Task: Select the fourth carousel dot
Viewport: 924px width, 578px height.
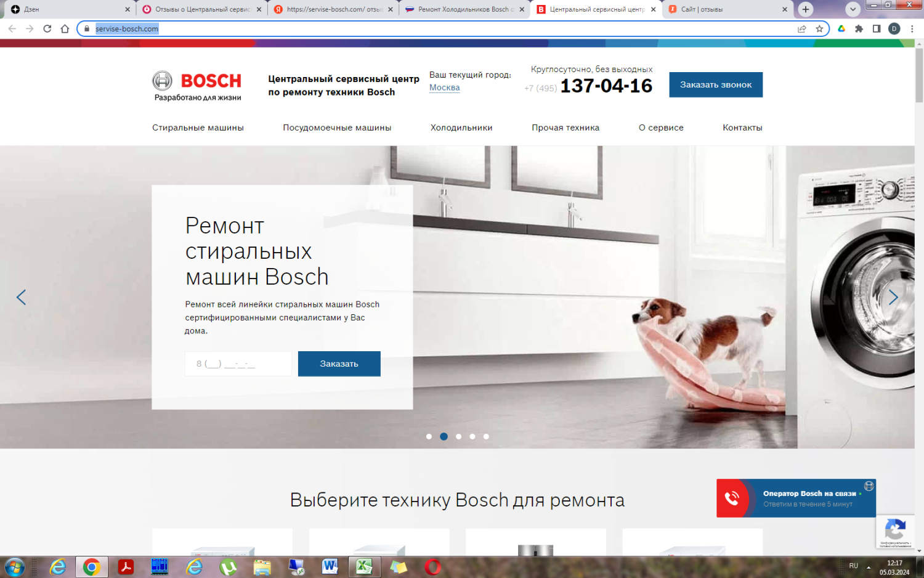Action: 472,436
